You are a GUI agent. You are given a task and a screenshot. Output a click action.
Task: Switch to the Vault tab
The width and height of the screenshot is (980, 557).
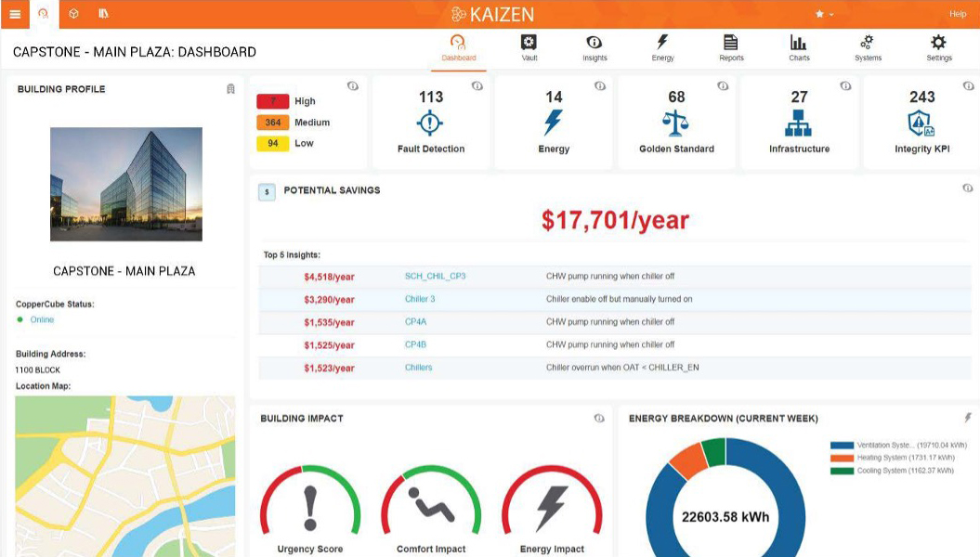529,48
